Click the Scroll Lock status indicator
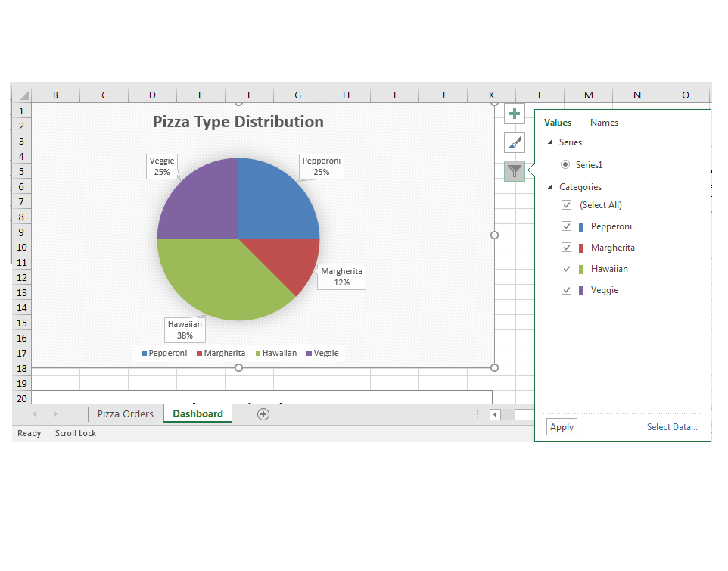Image resolution: width=728 pixels, height=571 pixels. coord(76,433)
